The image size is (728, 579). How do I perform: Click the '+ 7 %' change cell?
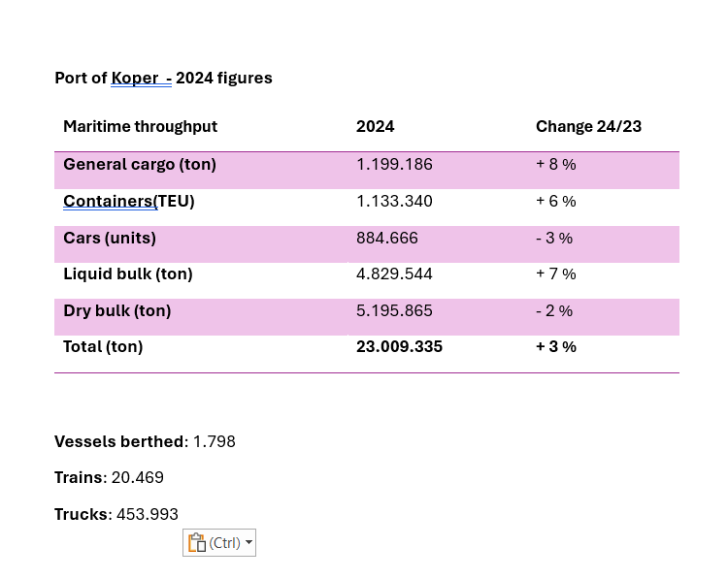click(556, 273)
